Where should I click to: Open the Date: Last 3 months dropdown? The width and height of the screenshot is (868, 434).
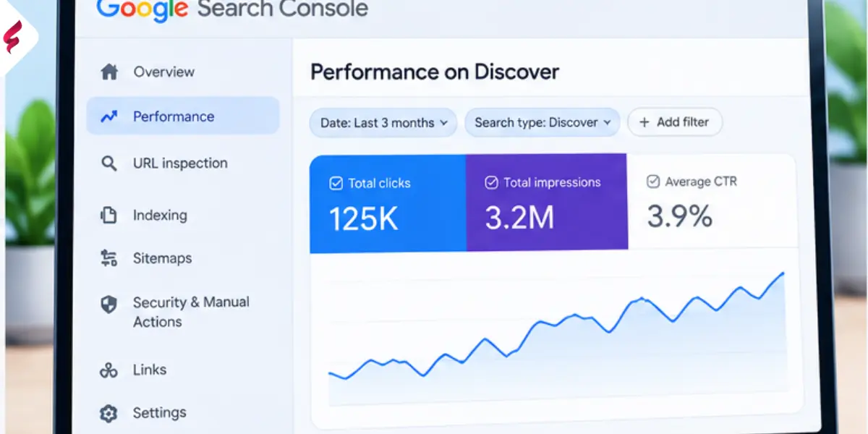[383, 122]
